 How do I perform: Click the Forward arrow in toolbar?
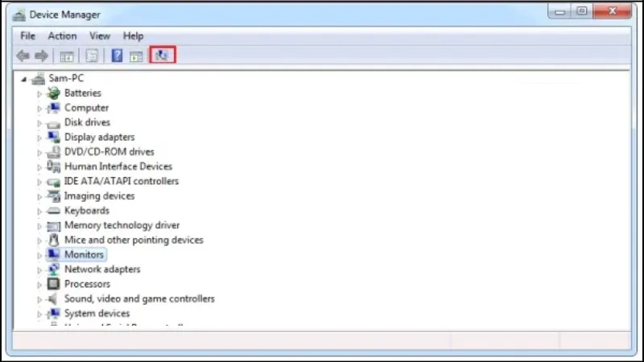(x=41, y=56)
